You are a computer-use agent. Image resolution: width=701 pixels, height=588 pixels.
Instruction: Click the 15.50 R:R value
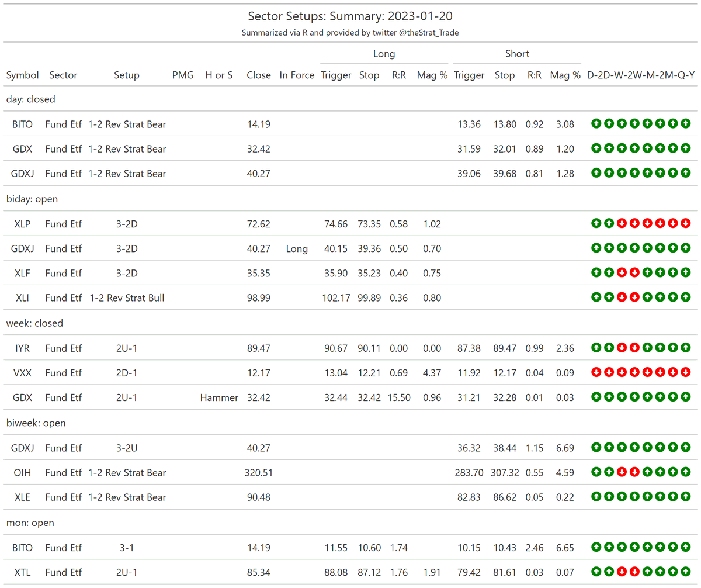coord(398,397)
